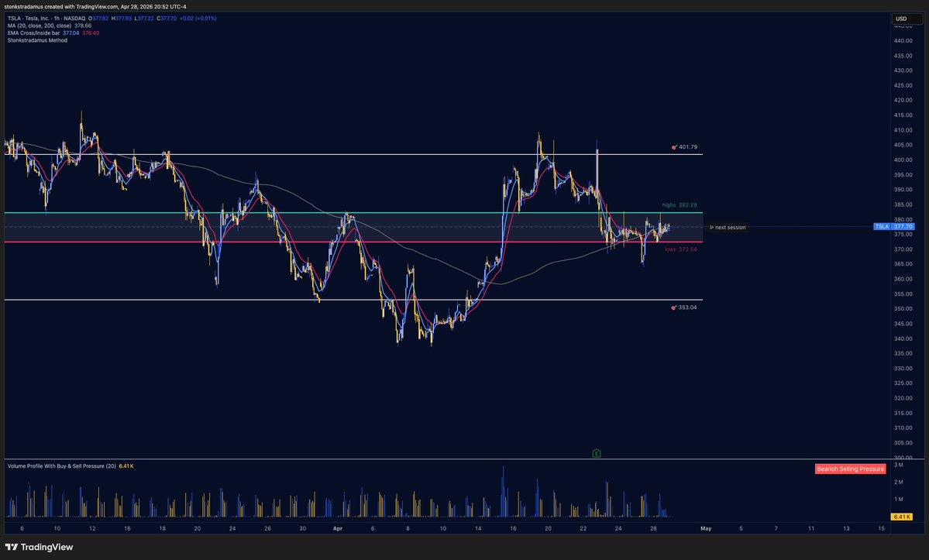Click the 20 date label near Apr 22
The width and height of the screenshot is (929, 560).
pos(548,528)
